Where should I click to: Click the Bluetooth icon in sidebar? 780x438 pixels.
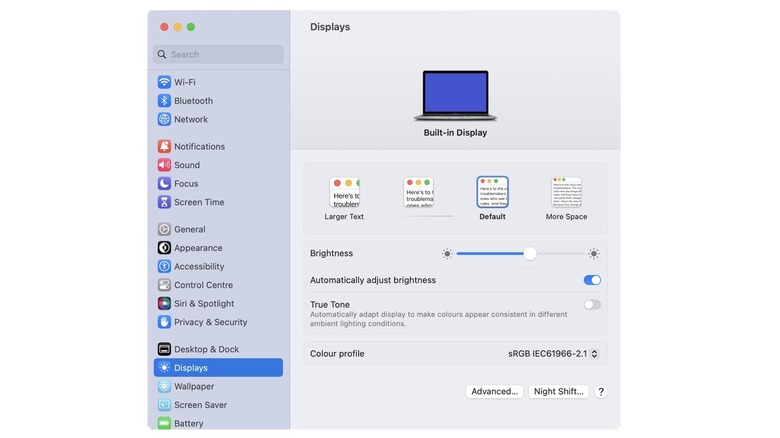(164, 101)
